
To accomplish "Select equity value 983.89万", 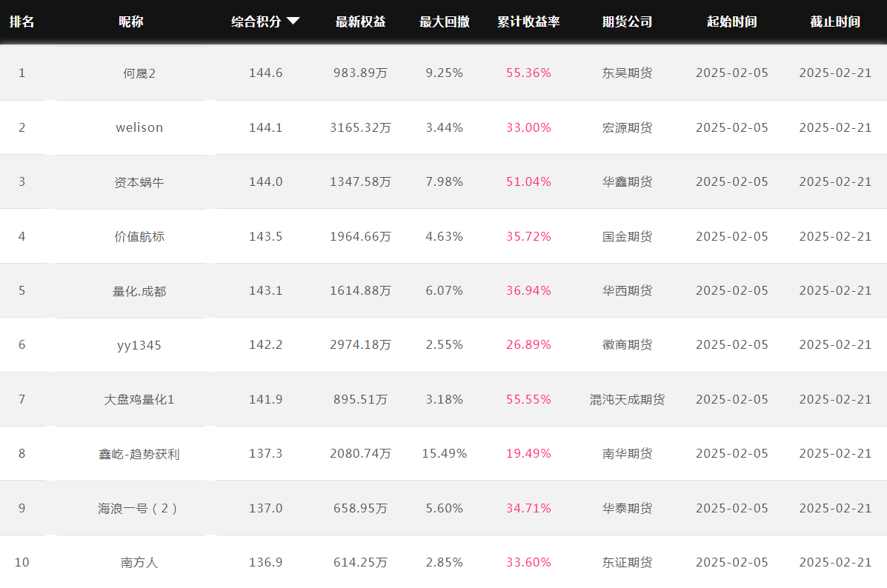I will click(x=360, y=73).
